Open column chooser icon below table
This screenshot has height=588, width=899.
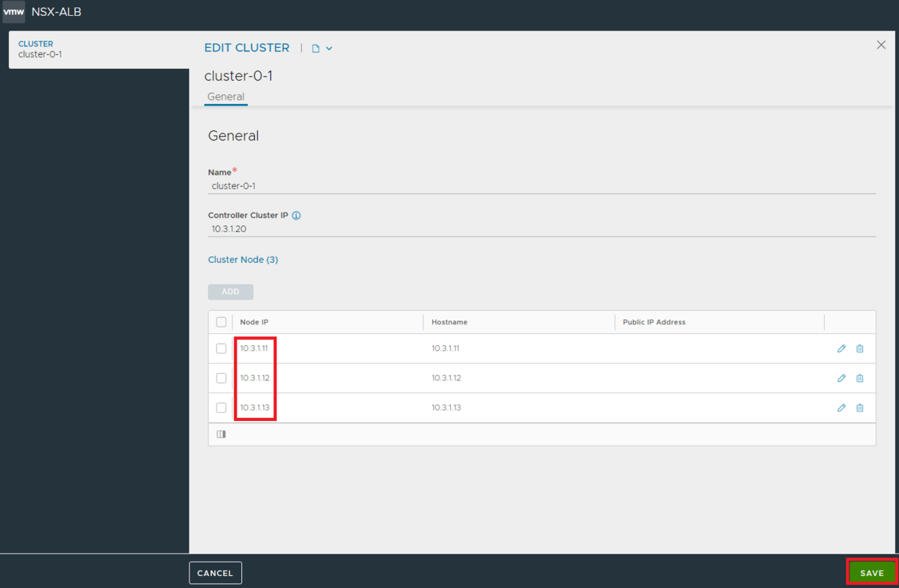point(221,434)
